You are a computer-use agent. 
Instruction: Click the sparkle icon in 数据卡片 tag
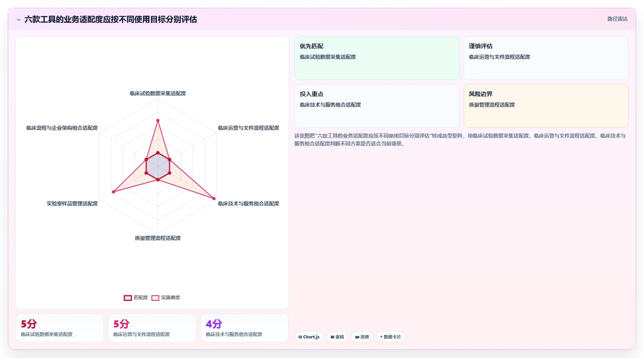point(381,337)
